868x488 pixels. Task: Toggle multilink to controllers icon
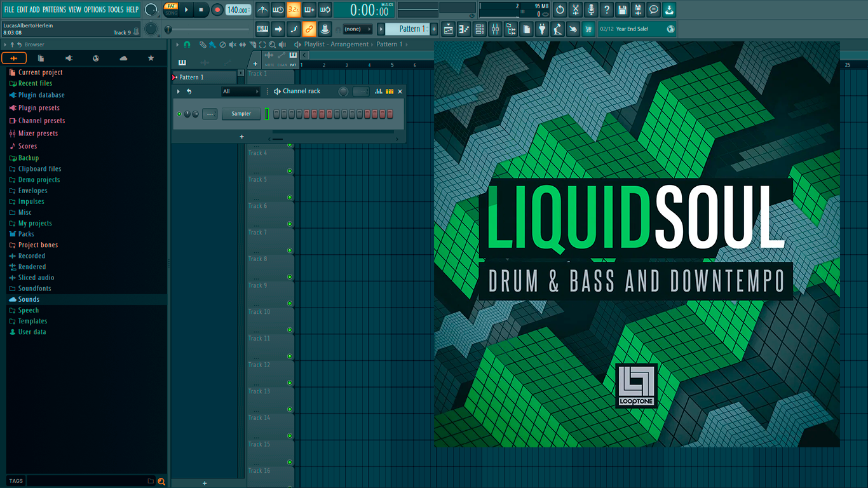pyautogui.click(x=325, y=29)
